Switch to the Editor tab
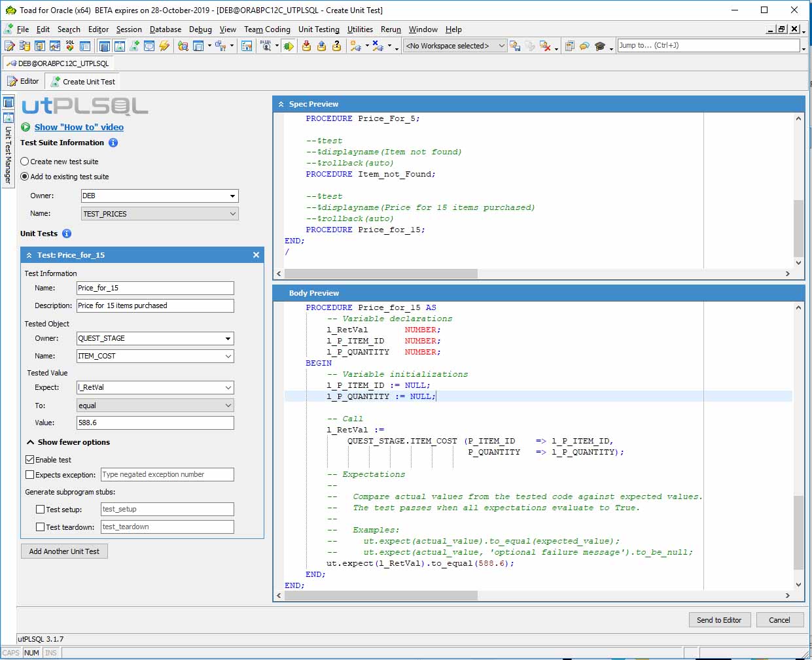Image resolution: width=812 pixels, height=660 pixels. point(24,81)
